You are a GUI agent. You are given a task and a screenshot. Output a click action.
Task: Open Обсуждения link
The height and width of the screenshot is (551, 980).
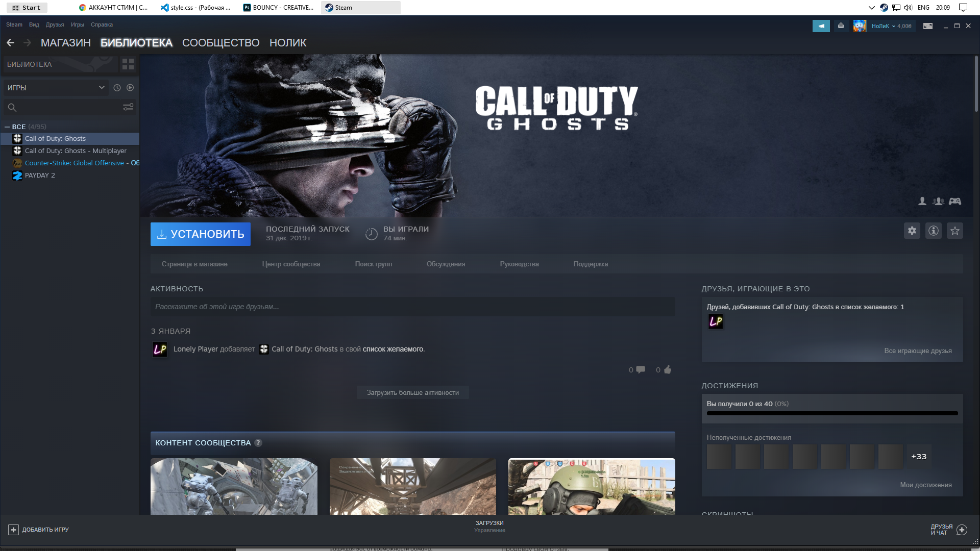pos(446,264)
